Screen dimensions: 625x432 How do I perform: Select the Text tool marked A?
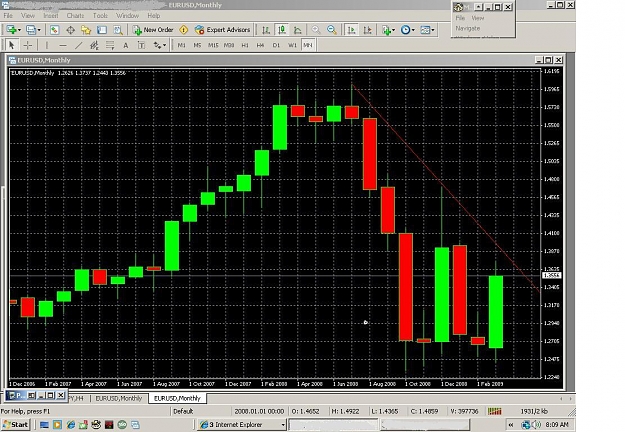pyautogui.click(x=126, y=45)
